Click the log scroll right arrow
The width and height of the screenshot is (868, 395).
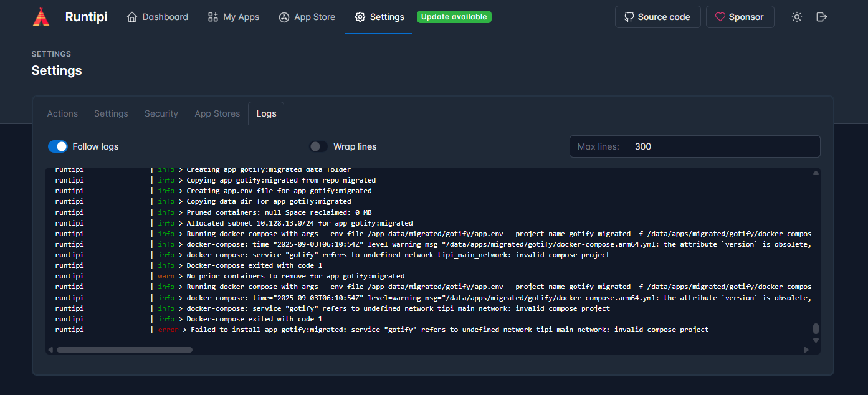806,350
